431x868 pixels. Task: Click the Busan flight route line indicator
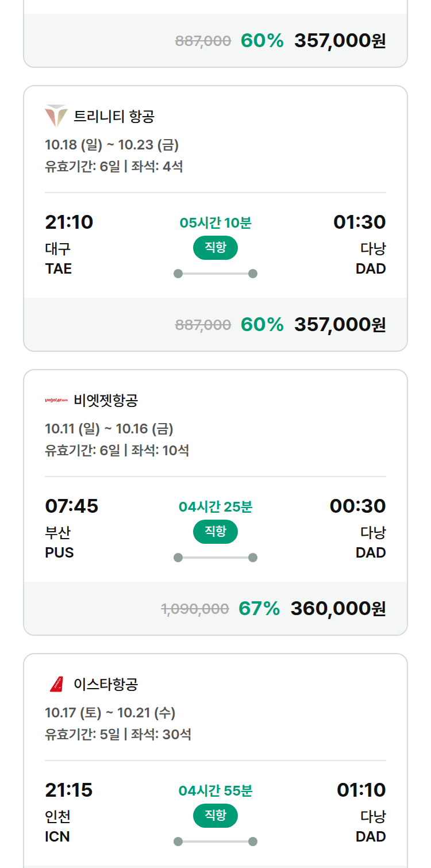tap(215, 558)
